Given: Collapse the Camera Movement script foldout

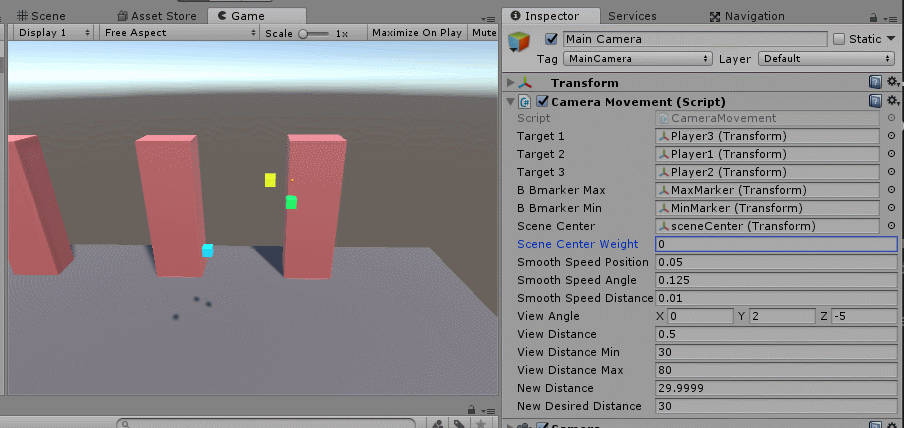Looking at the screenshot, I should [510, 102].
